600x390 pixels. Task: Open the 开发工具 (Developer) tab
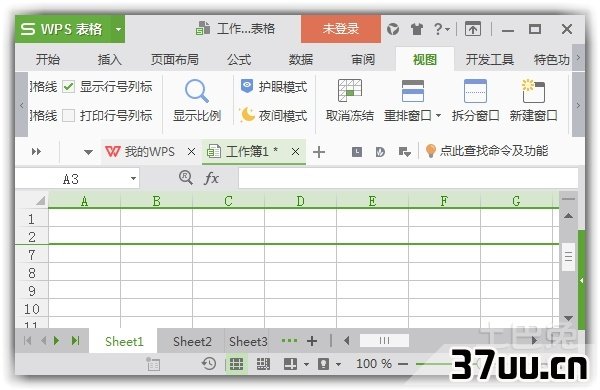490,59
